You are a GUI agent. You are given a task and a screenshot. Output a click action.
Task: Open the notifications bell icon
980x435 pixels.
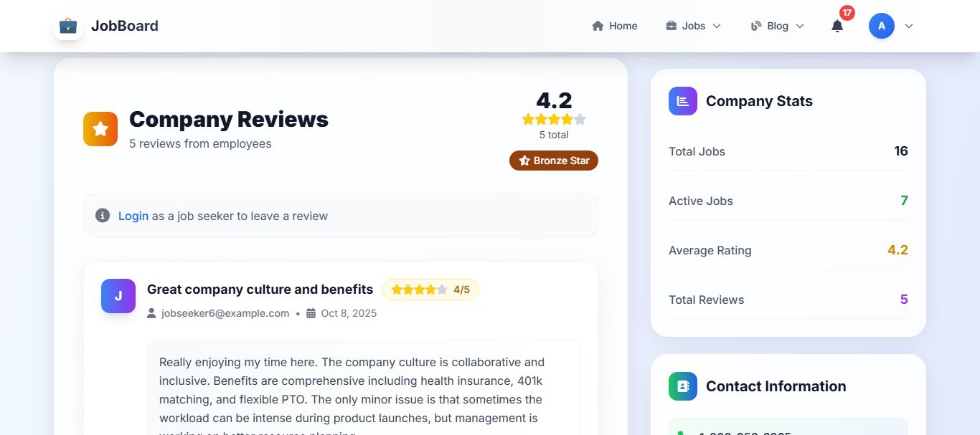tap(837, 27)
